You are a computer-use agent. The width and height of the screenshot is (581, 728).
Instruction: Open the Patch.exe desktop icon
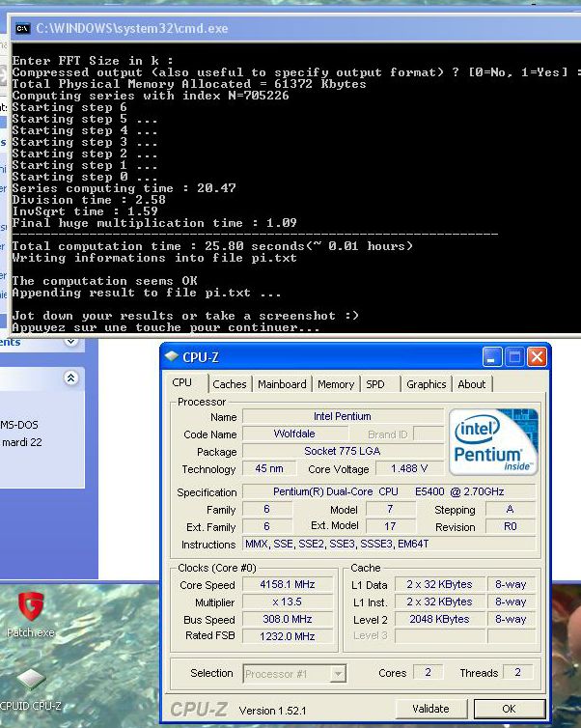31,614
